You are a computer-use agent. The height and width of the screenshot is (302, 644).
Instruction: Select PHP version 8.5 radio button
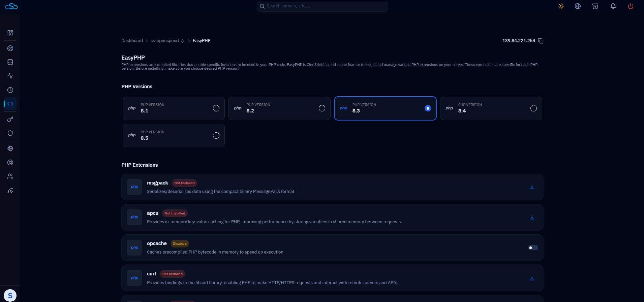tap(216, 135)
